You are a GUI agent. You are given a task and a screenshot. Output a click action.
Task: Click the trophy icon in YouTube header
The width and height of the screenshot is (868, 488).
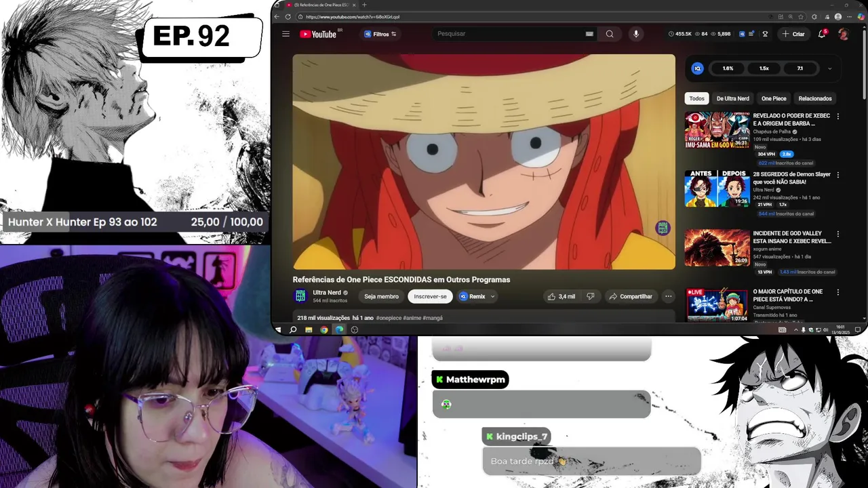[765, 34]
